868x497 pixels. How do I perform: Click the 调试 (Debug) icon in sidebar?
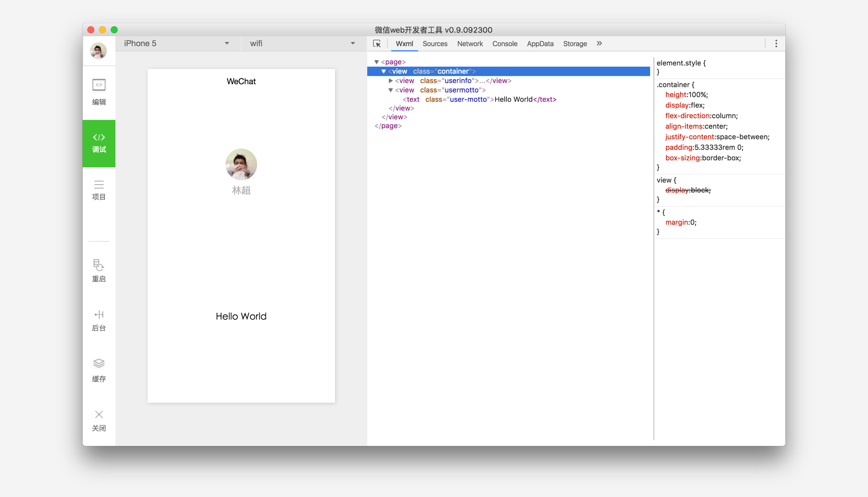tap(99, 142)
